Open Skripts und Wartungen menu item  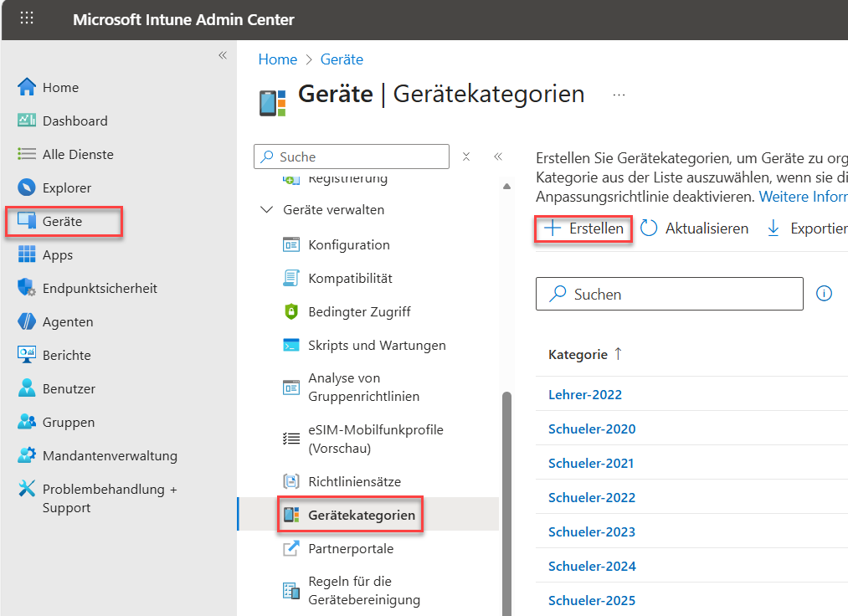click(x=377, y=345)
